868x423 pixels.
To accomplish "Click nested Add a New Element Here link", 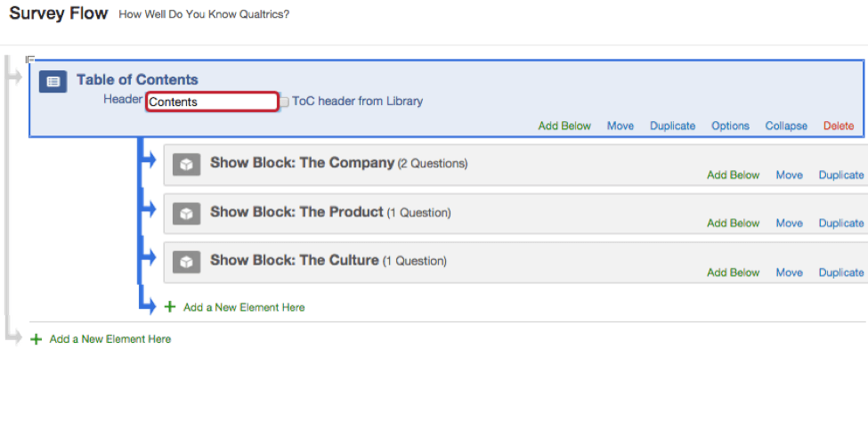I will 244,307.
